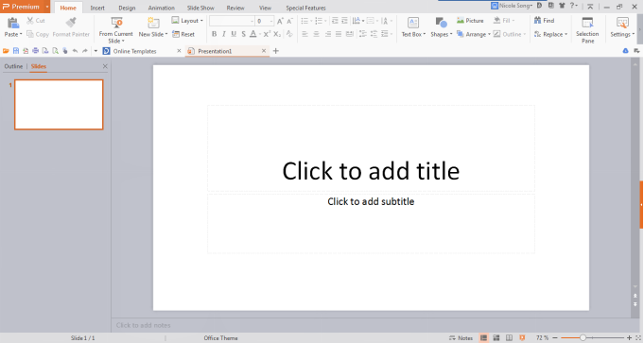
Task: Clear text formatting eraser icon
Action: [289, 34]
